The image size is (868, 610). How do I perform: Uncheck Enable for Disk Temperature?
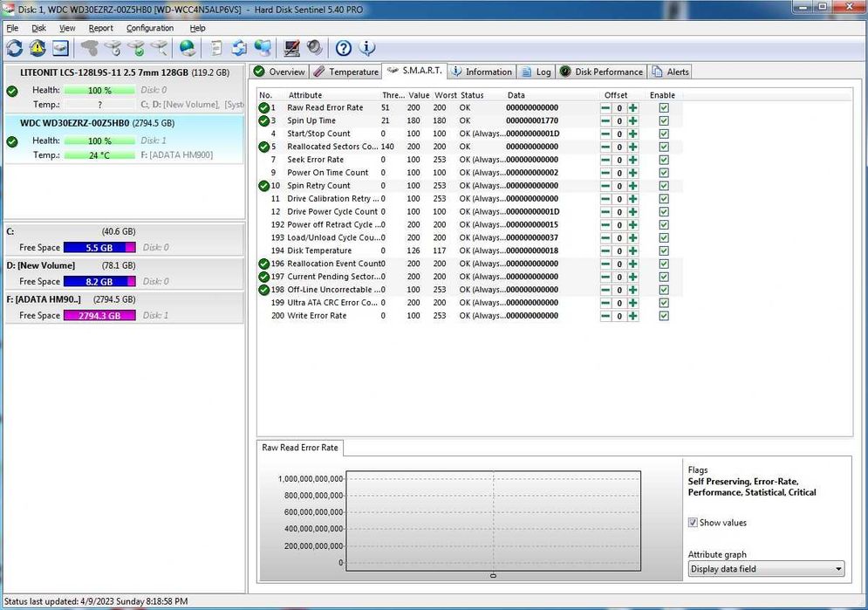[x=664, y=250]
